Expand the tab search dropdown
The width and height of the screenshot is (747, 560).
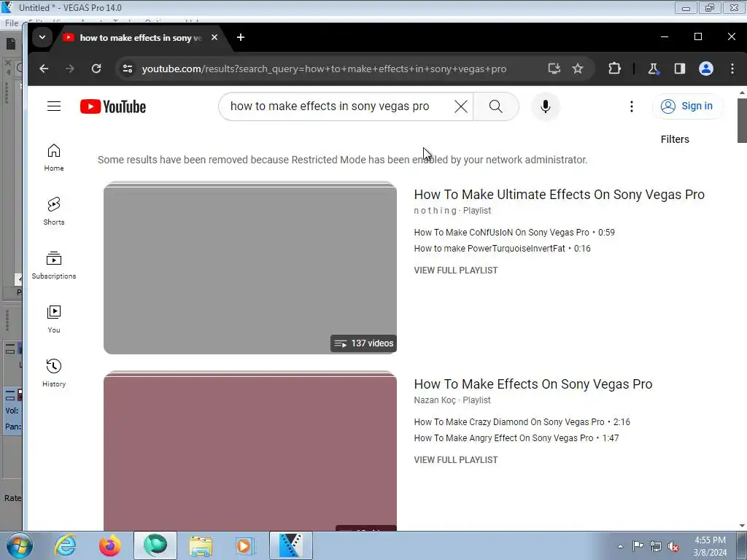(x=42, y=37)
